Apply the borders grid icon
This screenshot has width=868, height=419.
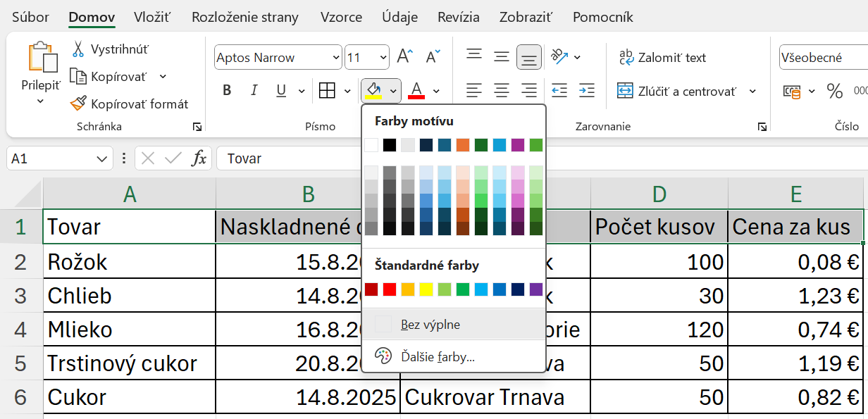click(327, 91)
